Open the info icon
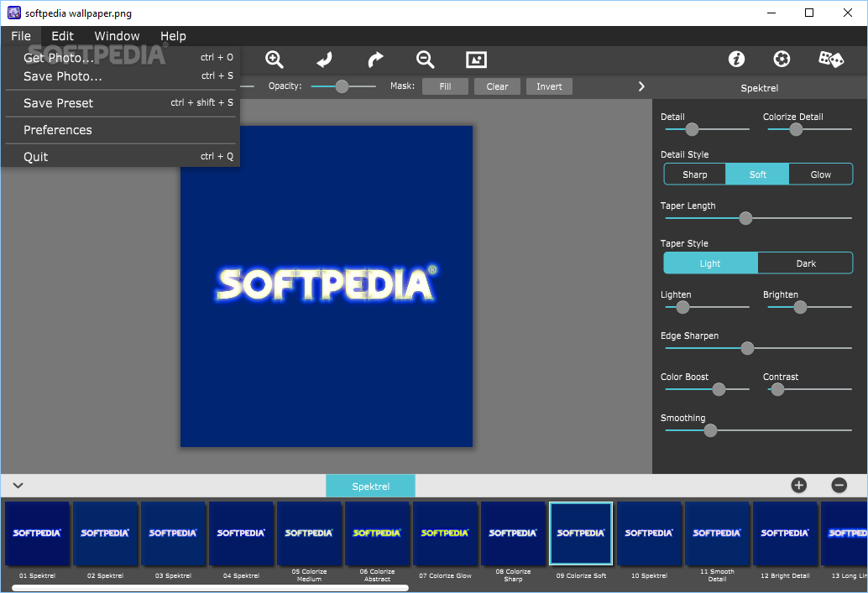 point(736,59)
